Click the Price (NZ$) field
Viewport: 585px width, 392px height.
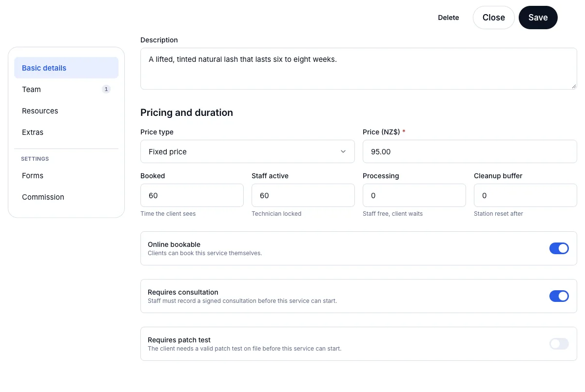[x=469, y=151]
